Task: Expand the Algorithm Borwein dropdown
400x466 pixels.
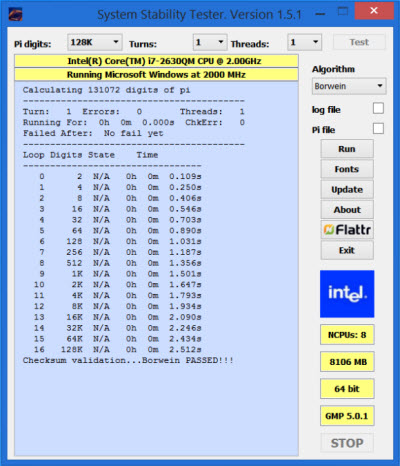Action: pos(349,86)
